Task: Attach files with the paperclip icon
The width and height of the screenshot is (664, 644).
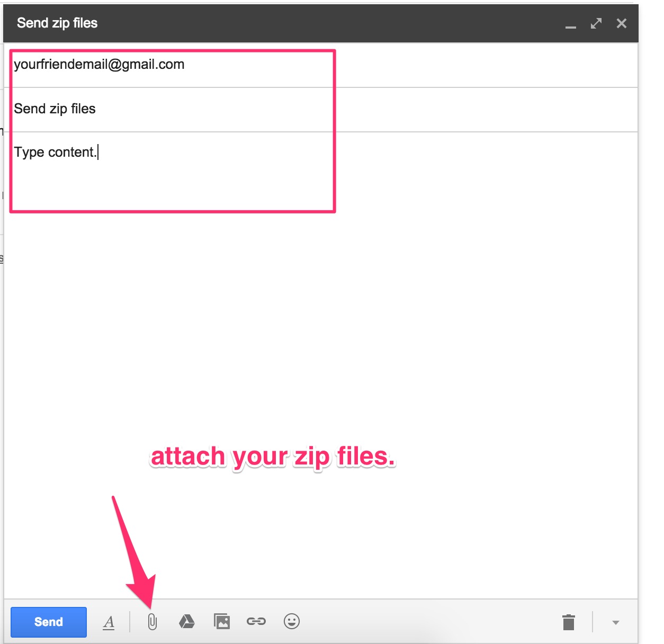Action: click(152, 622)
